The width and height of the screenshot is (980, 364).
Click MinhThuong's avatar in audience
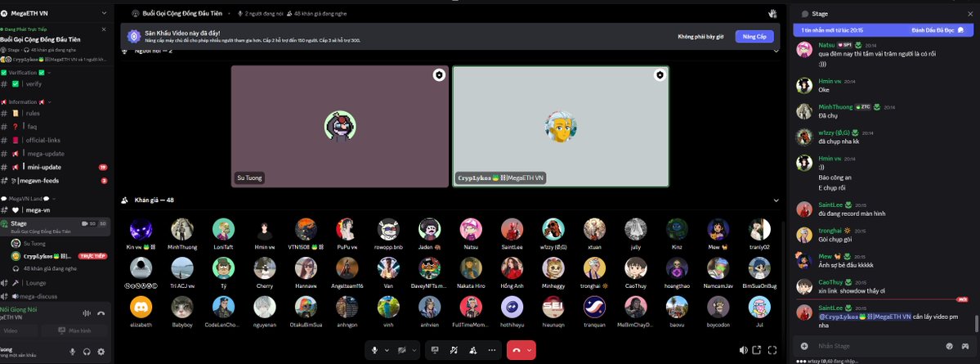coord(182,229)
